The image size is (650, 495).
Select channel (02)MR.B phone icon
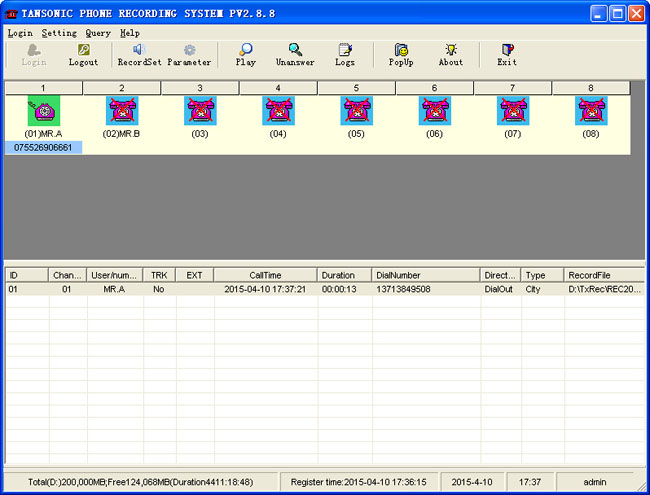(x=121, y=111)
